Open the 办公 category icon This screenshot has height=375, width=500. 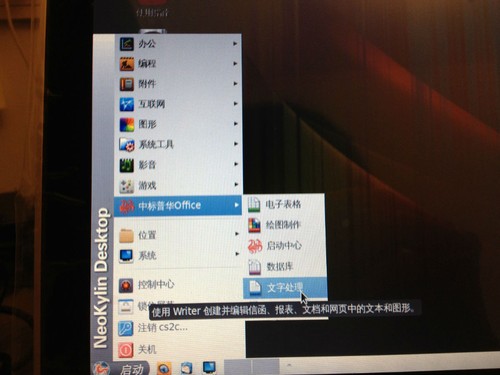[x=127, y=44]
